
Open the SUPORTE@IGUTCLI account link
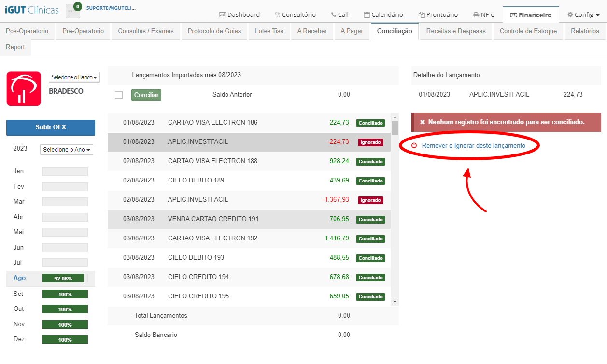pos(111,8)
